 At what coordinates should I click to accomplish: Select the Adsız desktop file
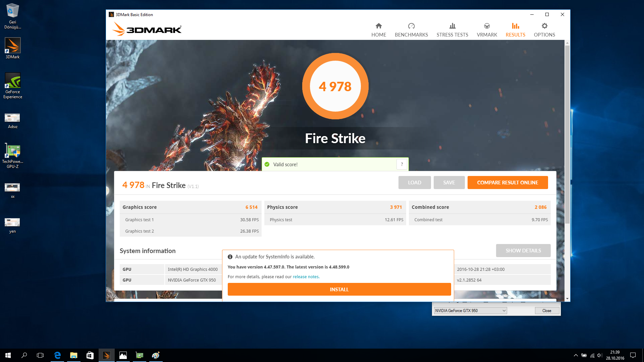[13, 121]
